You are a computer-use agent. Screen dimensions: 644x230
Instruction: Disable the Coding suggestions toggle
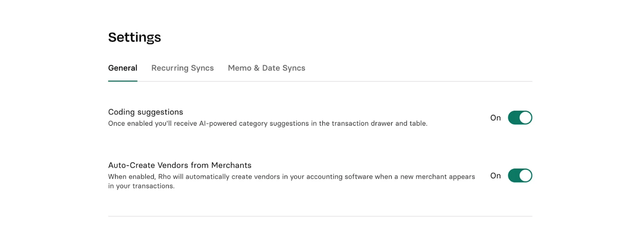click(520, 118)
